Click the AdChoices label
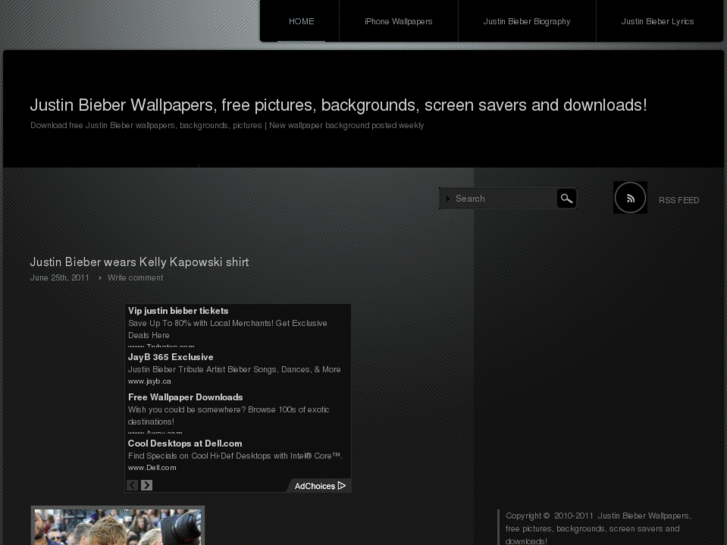The image size is (727, 545). coord(315,486)
